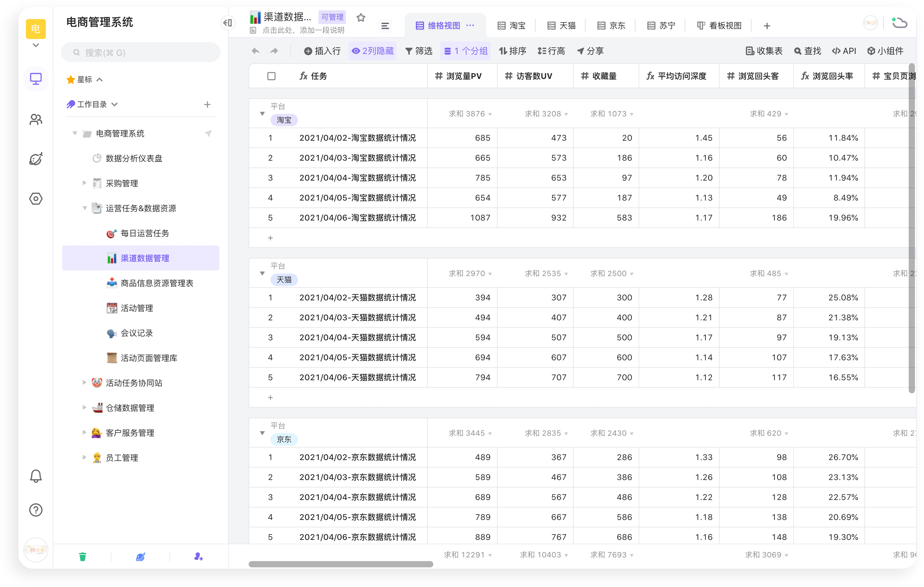924x587 pixels.
Task: Open the 求和 3876 summary dropdown
Action: (x=470, y=114)
